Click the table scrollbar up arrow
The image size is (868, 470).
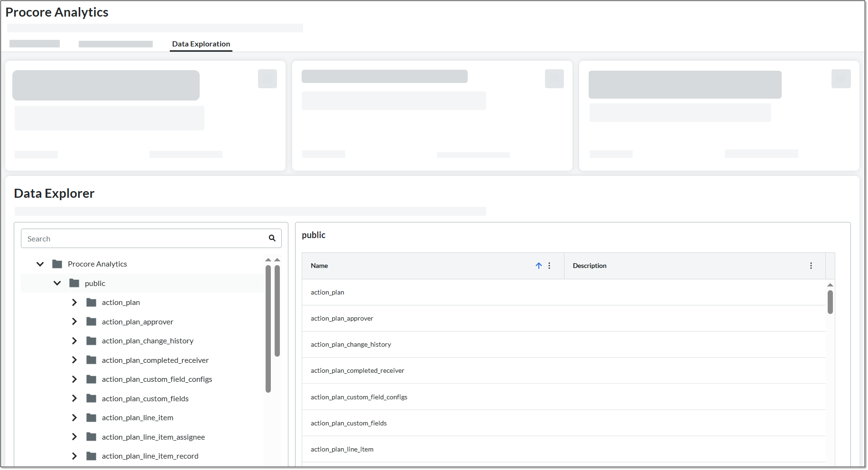pyautogui.click(x=830, y=285)
